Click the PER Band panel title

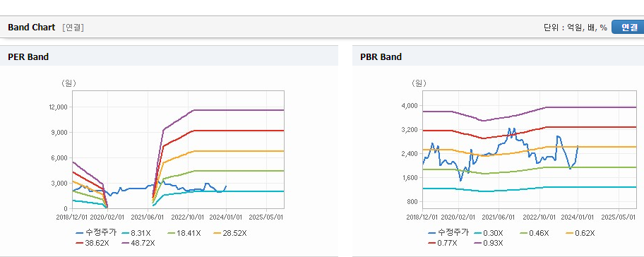tap(28, 57)
